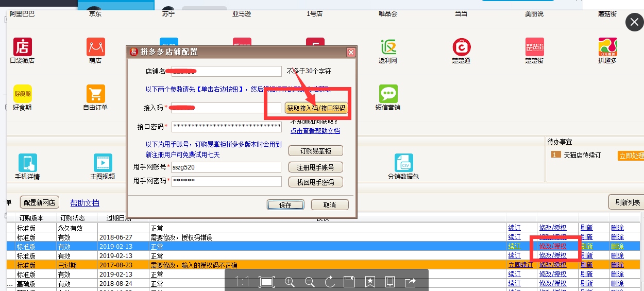The image size is (644, 291).
Task: Select the 天猫店待续订 to-do item
Action: tap(582, 155)
